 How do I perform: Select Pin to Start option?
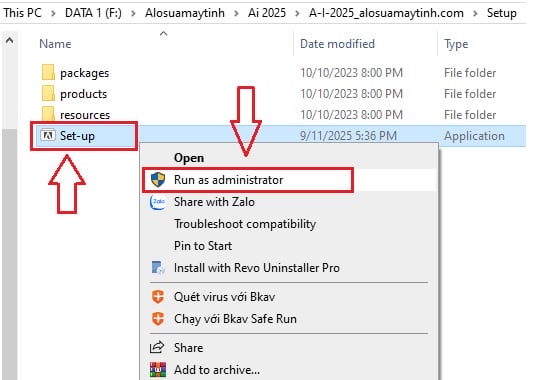203,246
